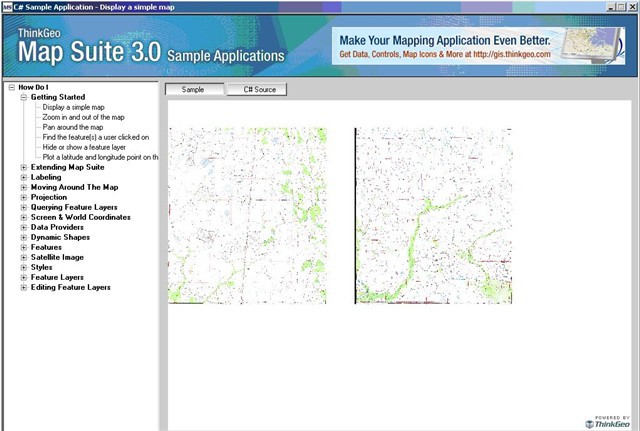Expand the Projection node
This screenshot has height=431, width=640.
coord(24,197)
